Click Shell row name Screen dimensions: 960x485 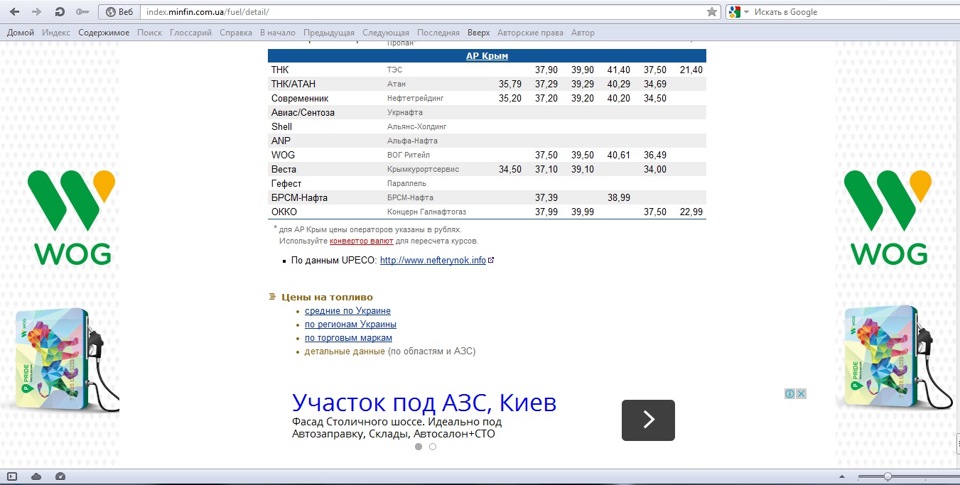tap(282, 127)
